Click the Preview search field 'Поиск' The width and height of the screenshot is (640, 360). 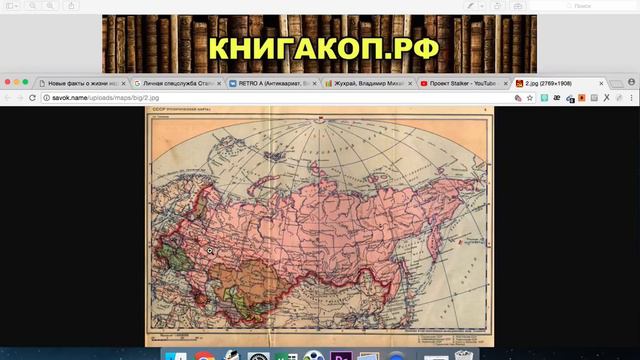click(x=582, y=6)
